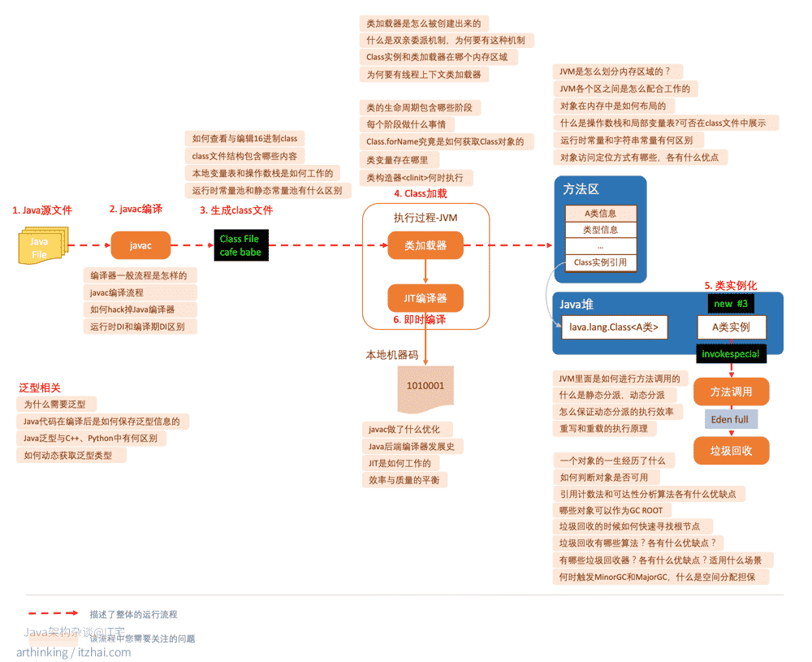Click the 1010001 machine code document shape

click(425, 388)
